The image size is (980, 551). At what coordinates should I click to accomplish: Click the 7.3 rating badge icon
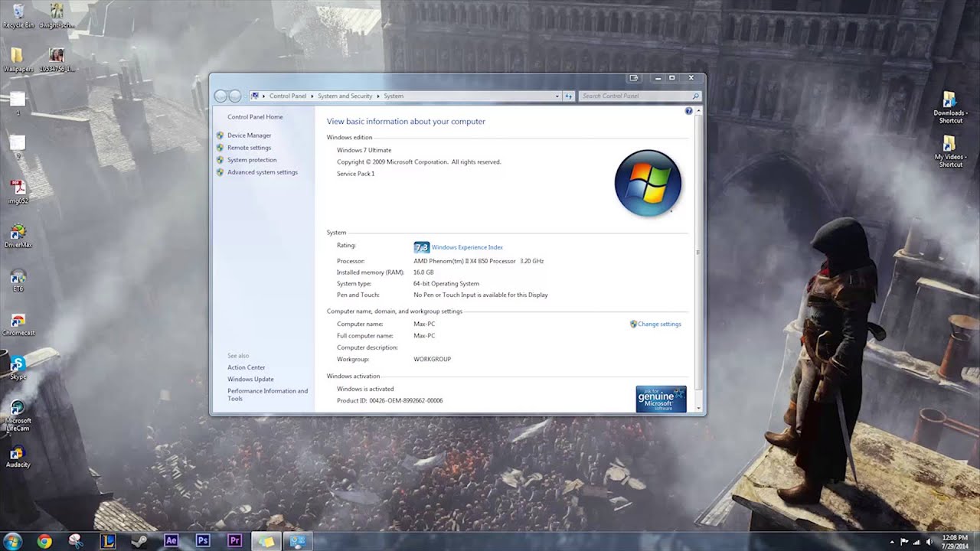[421, 247]
